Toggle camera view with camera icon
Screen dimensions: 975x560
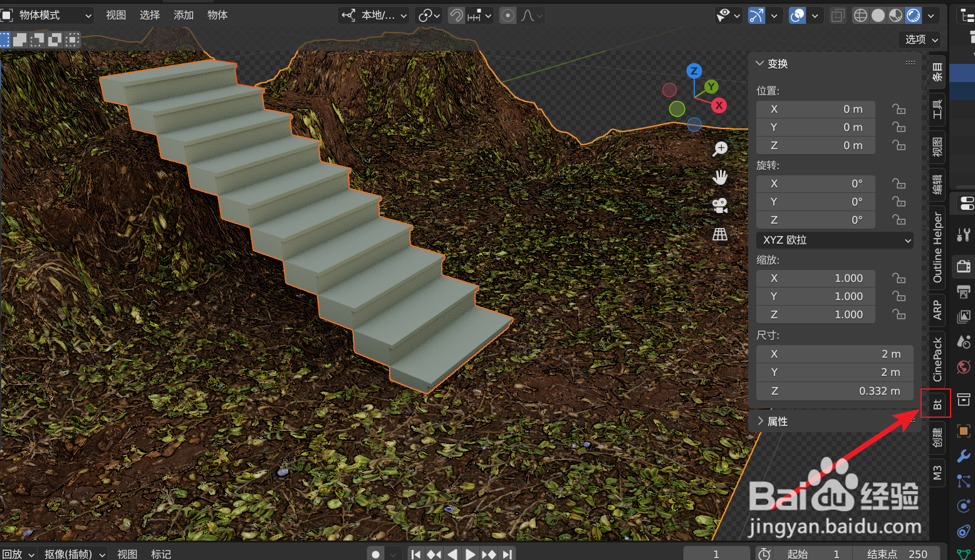pyautogui.click(x=720, y=205)
